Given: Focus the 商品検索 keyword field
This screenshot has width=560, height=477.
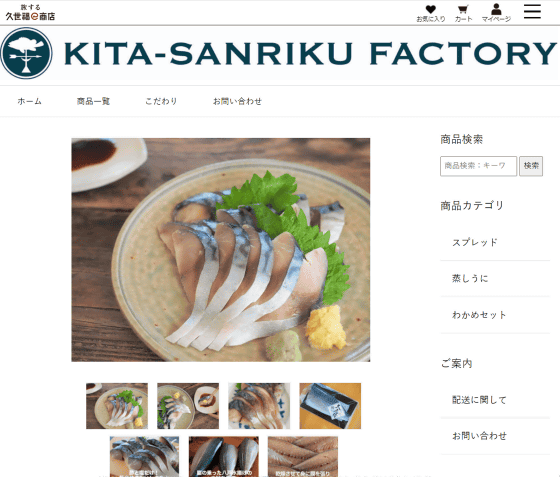Looking at the screenshot, I should [x=478, y=166].
